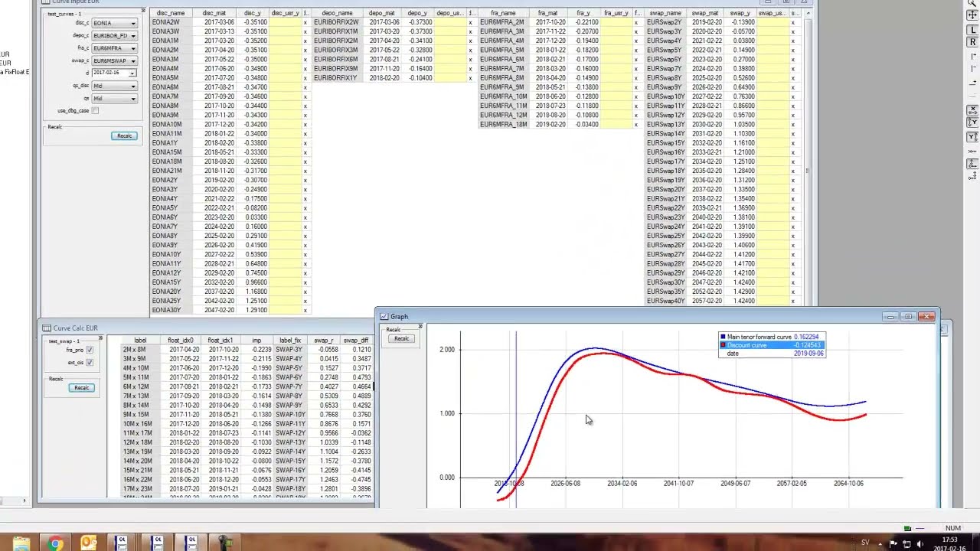The image size is (980, 551).
Task: Click the disc_mat column header
Action: tap(214, 13)
